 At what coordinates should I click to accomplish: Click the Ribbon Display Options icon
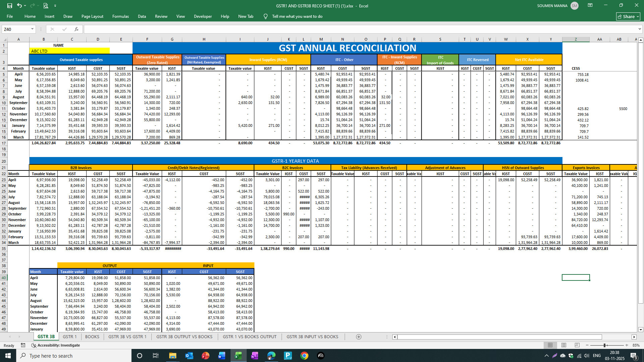(x=590, y=5)
